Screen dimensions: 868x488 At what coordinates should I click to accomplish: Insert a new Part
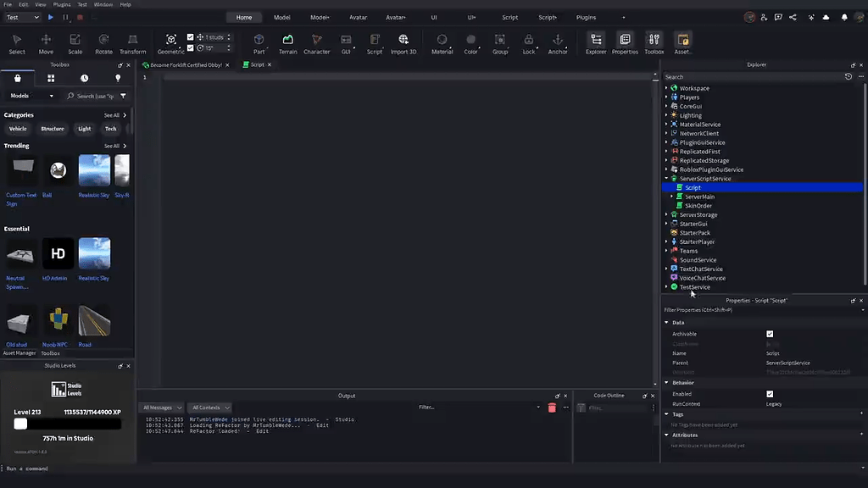pyautogui.click(x=259, y=44)
